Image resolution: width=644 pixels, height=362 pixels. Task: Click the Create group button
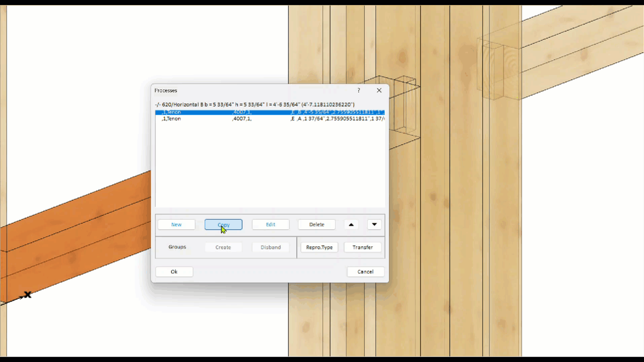223,247
